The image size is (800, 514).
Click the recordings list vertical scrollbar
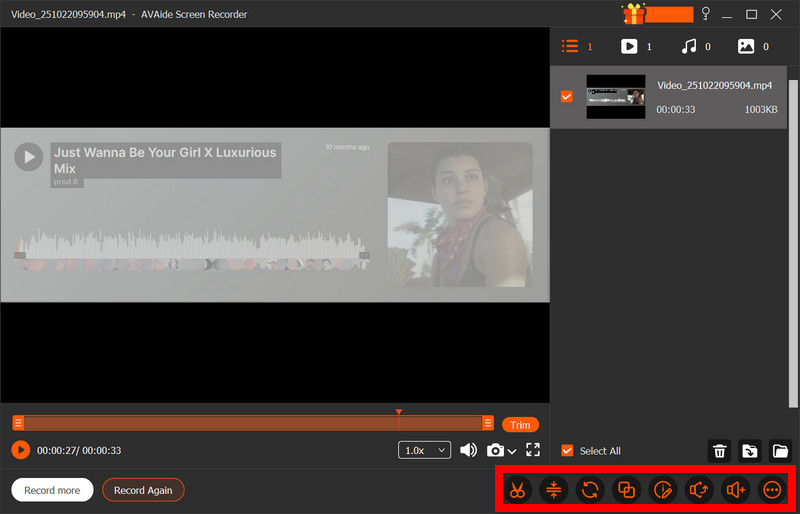click(793, 243)
